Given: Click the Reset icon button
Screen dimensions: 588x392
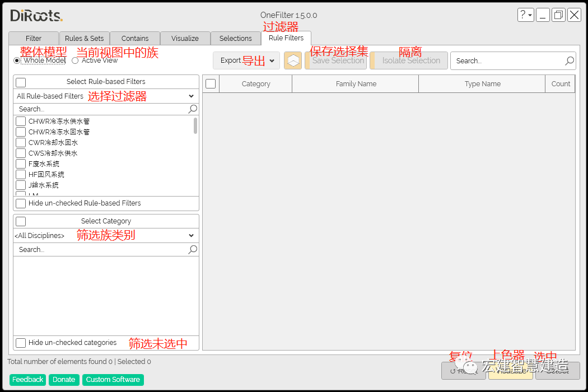Looking at the screenshot, I should click(x=463, y=371).
